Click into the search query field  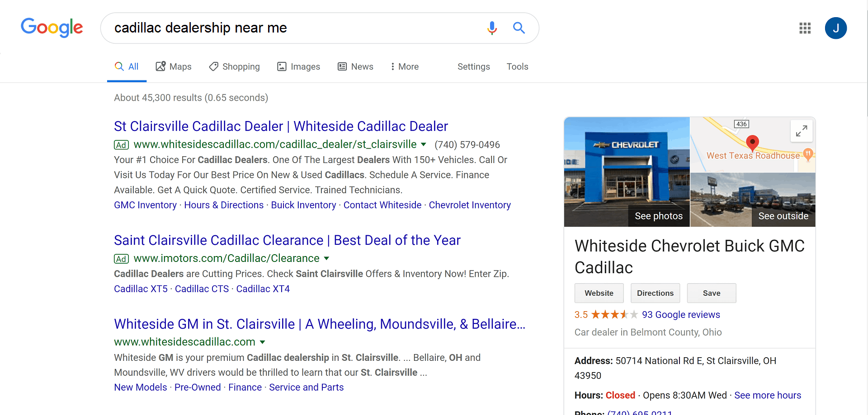click(x=294, y=28)
